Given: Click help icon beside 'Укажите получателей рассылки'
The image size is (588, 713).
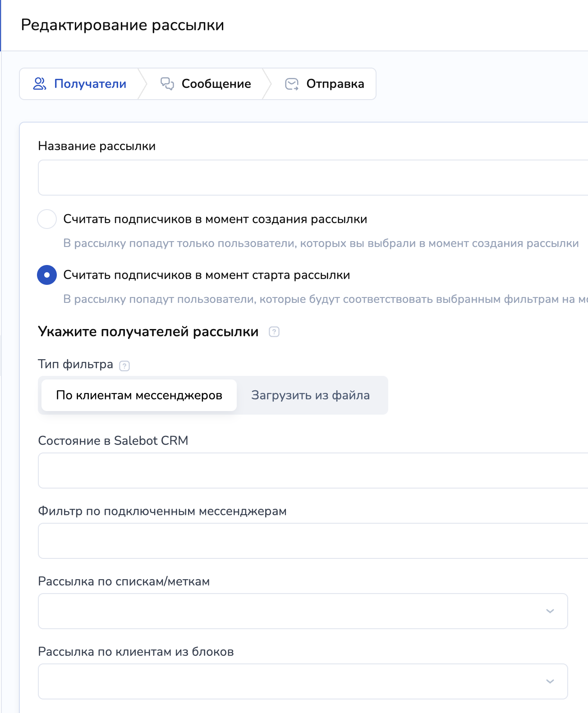Looking at the screenshot, I should (274, 332).
